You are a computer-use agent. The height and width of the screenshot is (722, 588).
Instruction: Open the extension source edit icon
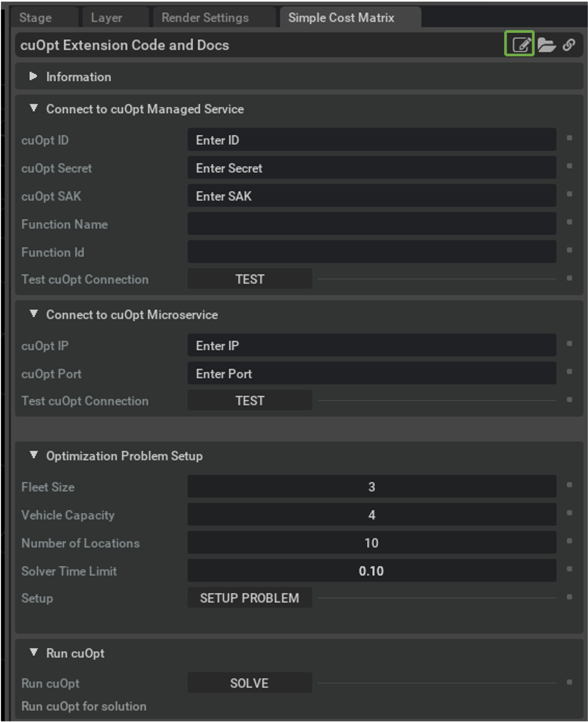click(x=521, y=45)
